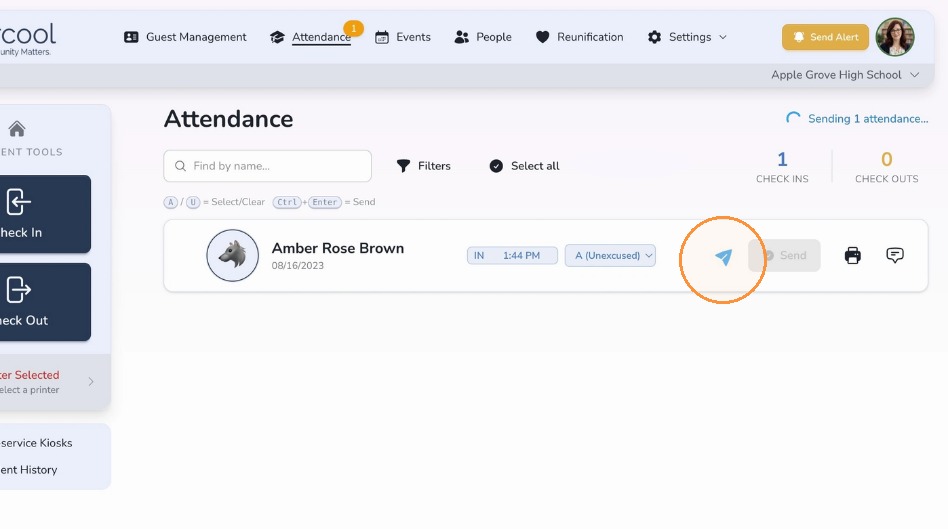The width and height of the screenshot is (948, 529).
Task: Click the Sending 1 attendance status
Action: pyautogui.click(x=857, y=118)
